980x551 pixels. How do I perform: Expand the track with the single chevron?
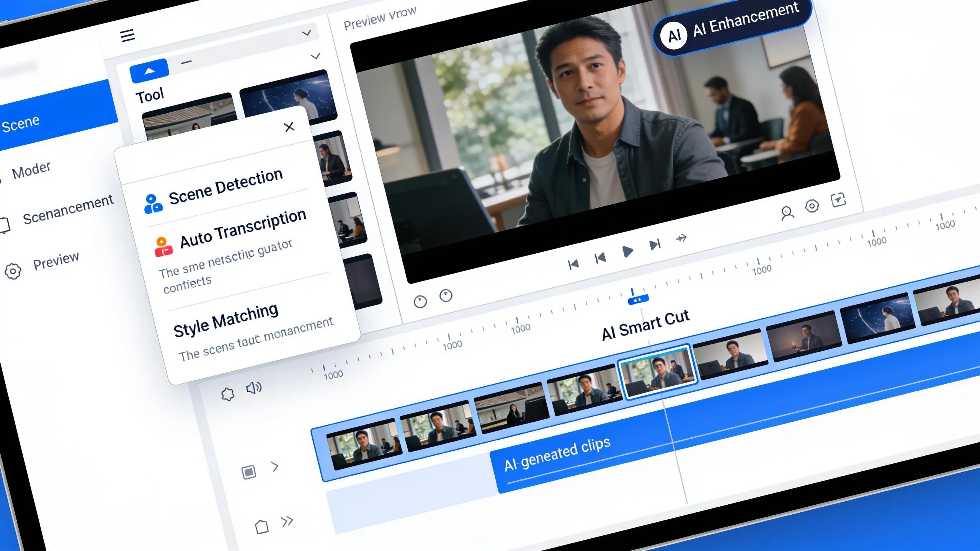click(275, 466)
